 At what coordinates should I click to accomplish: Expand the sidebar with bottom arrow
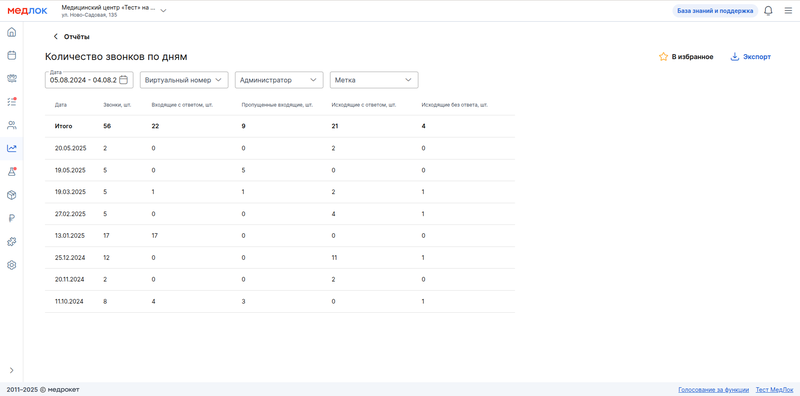point(11,370)
